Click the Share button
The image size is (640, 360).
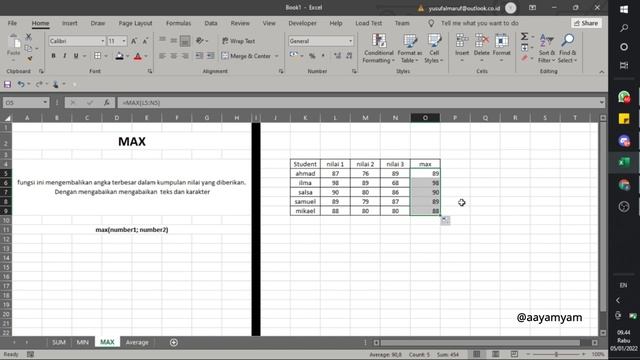pyautogui.click(x=586, y=23)
